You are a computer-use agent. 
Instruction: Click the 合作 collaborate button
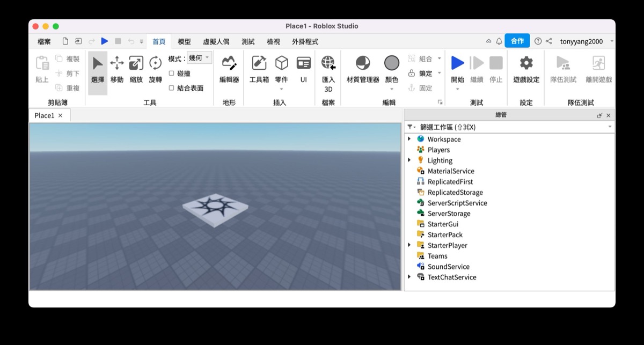(517, 41)
